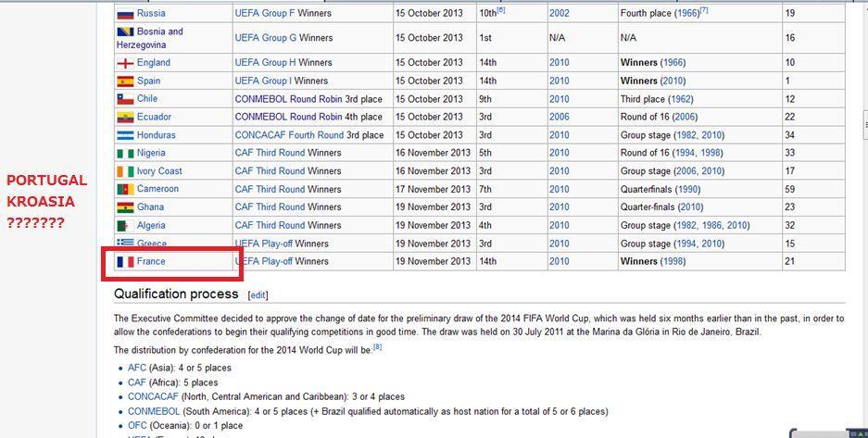
Task: Click the Honduras flag icon
Action: coord(125,135)
